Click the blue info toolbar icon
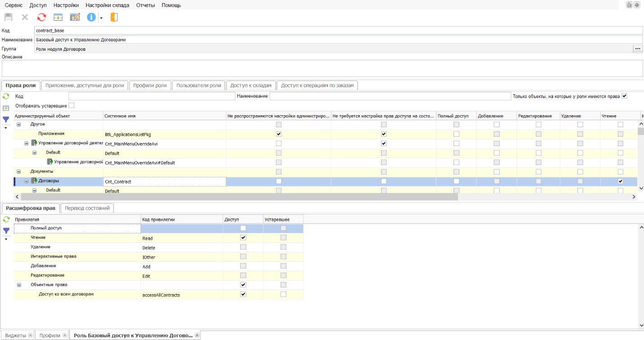This screenshot has height=340, width=644. tap(91, 17)
